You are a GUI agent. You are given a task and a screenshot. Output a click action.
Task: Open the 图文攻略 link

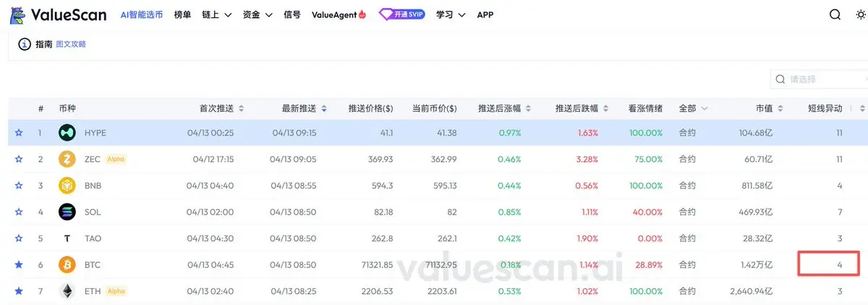tap(71, 44)
